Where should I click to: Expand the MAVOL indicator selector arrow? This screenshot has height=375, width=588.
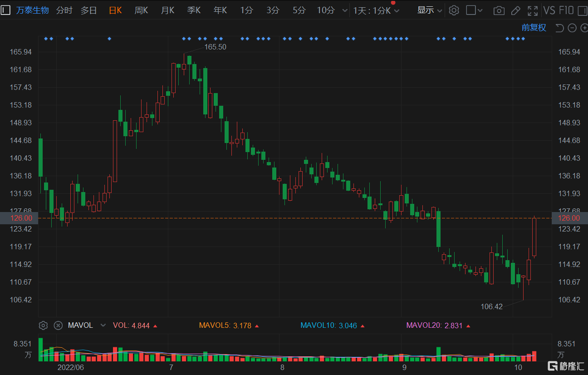pos(103,326)
